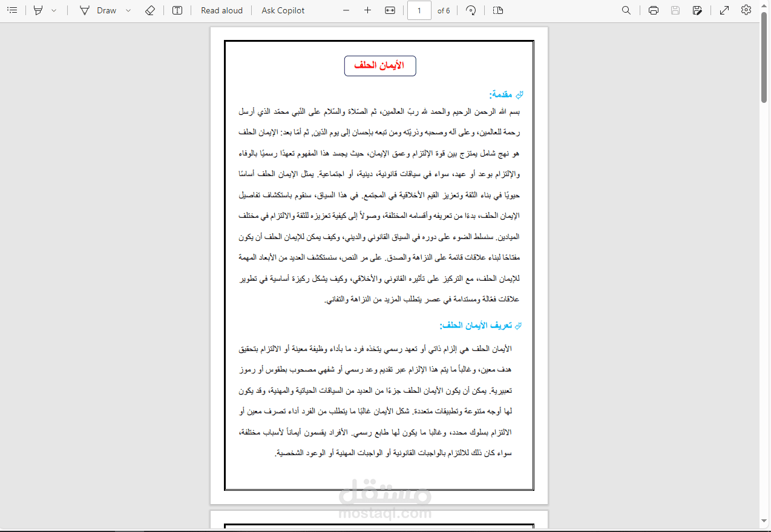The width and height of the screenshot is (771, 532).
Task: Click the red title الأيمان الحلف
Action: [379, 65]
